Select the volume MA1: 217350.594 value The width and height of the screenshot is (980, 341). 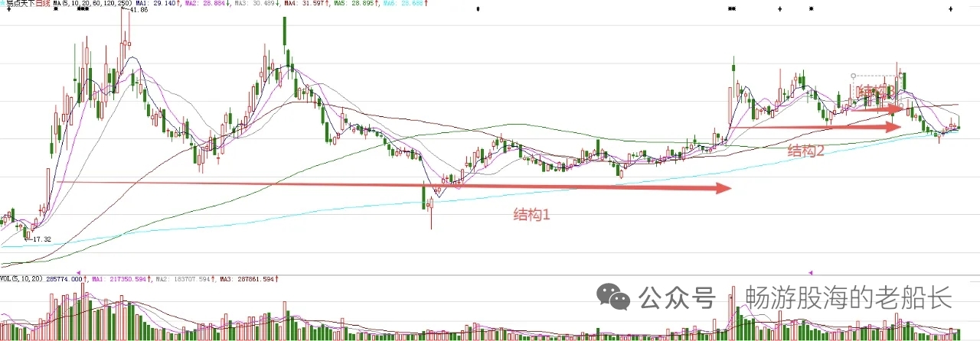click(119, 279)
